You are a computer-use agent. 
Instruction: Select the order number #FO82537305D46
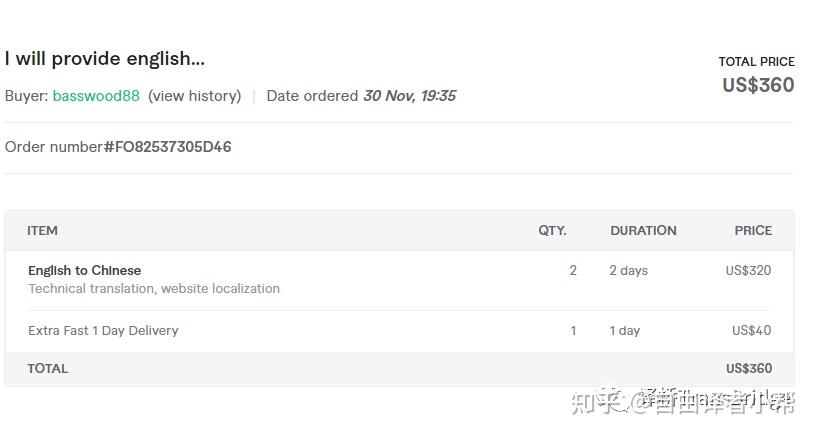(x=167, y=147)
